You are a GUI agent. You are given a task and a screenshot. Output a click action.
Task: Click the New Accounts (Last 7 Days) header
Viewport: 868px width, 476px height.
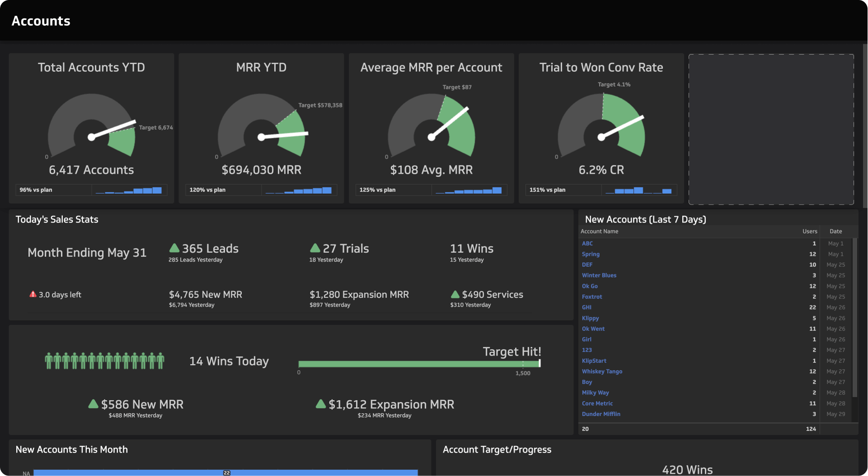(x=646, y=219)
